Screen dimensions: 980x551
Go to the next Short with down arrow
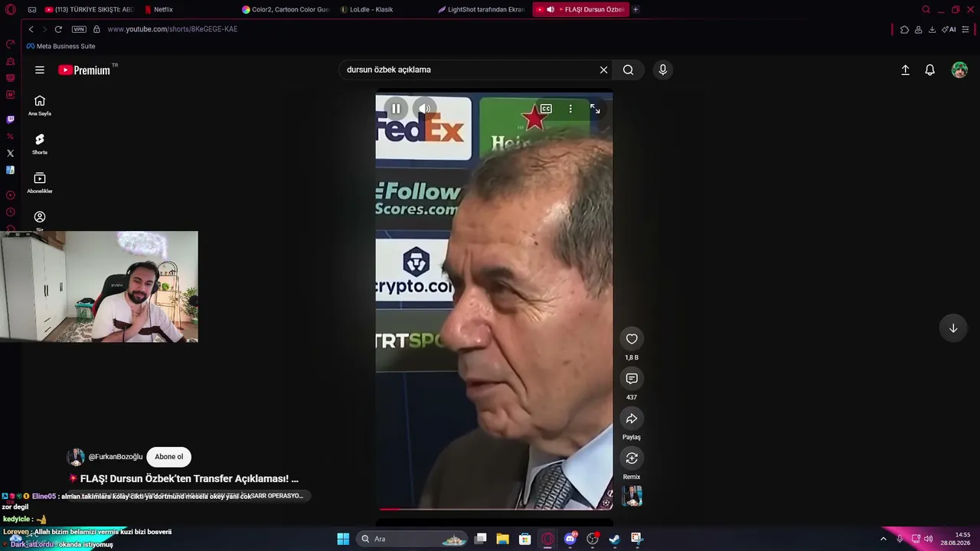tap(953, 328)
